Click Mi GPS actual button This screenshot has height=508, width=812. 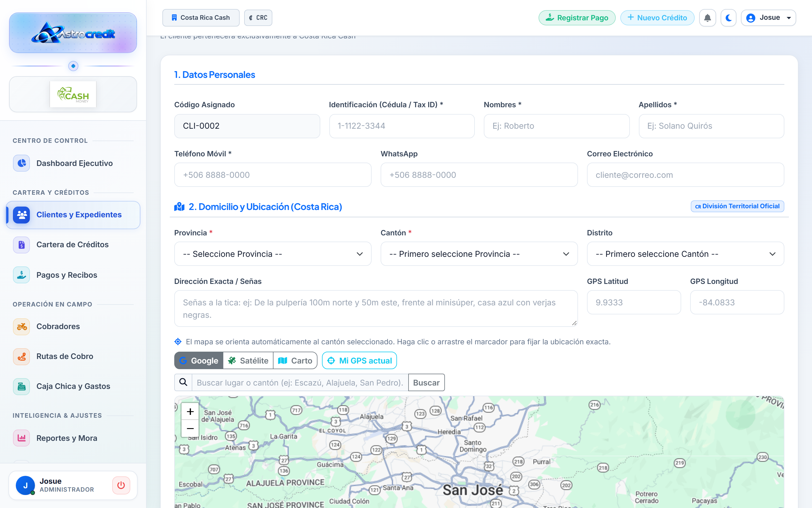coord(359,360)
